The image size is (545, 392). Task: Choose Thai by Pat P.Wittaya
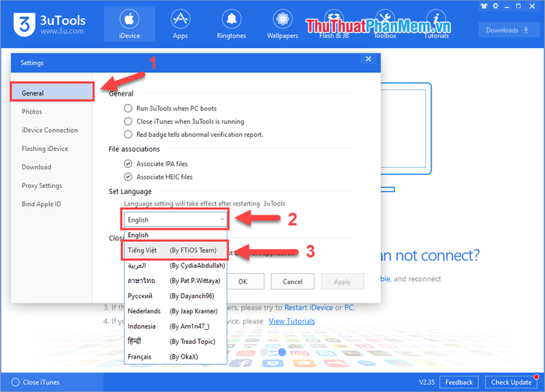tap(175, 281)
